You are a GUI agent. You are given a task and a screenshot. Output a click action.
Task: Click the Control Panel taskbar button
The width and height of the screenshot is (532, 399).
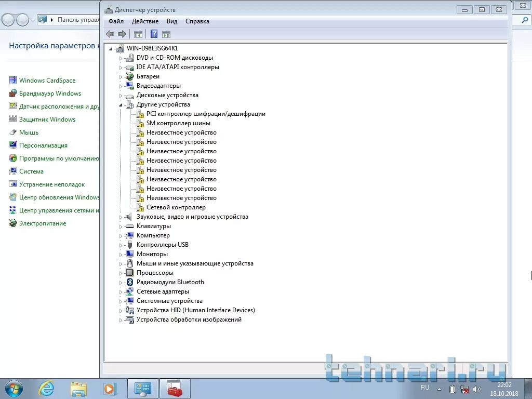(x=142, y=389)
